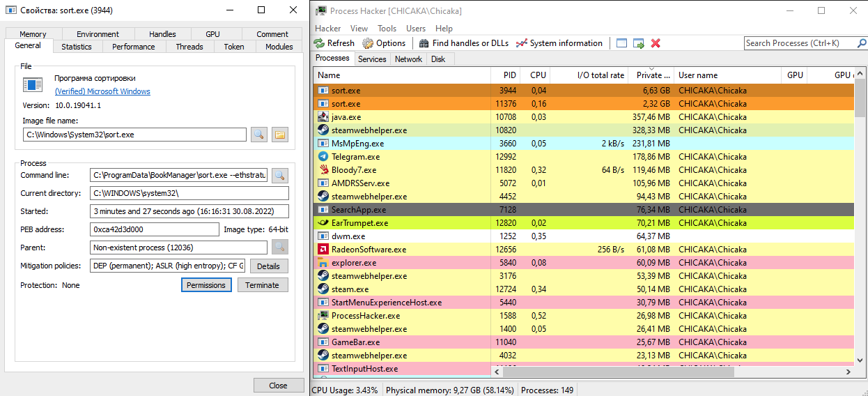868x396 pixels.
Task: Click the find window toolbar icon
Action: click(621, 43)
